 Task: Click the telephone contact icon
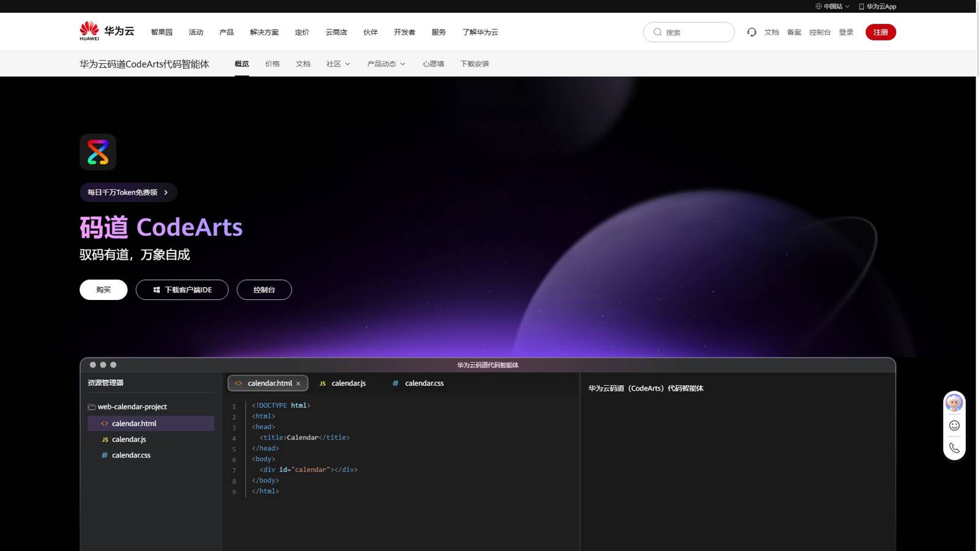(954, 448)
